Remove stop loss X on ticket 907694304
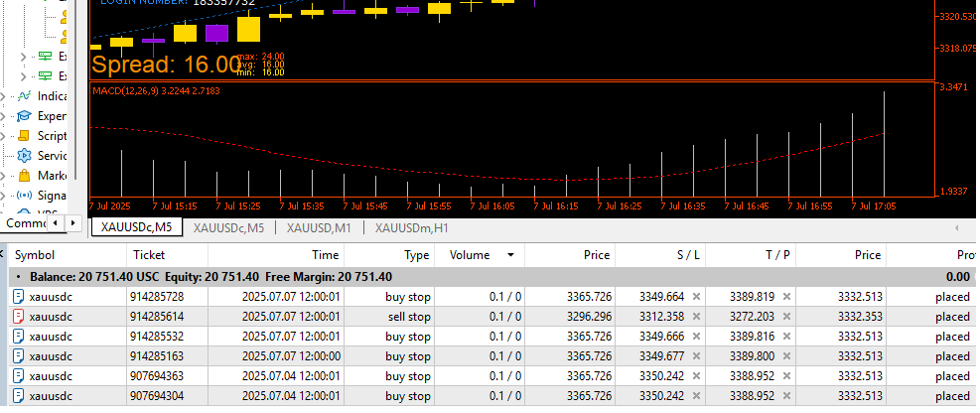This screenshot has height=413, width=980. point(696,396)
